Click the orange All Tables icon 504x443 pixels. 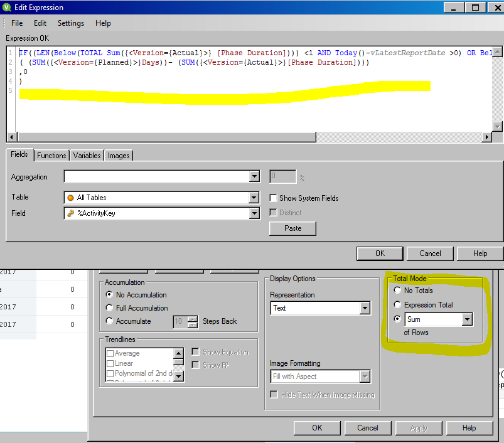click(x=71, y=198)
